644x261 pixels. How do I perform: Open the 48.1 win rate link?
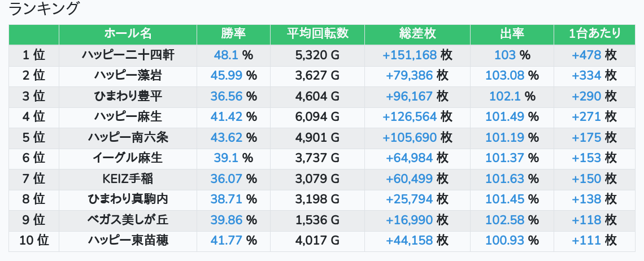tap(227, 55)
